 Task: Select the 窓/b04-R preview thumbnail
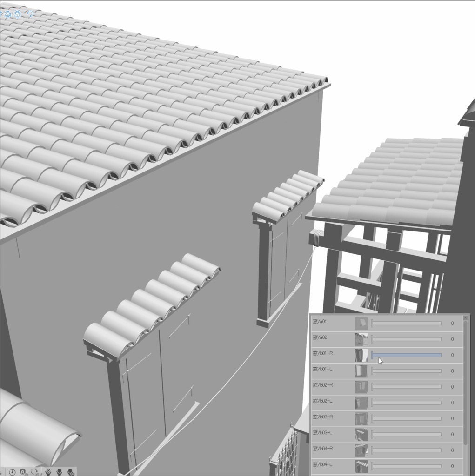point(361,450)
